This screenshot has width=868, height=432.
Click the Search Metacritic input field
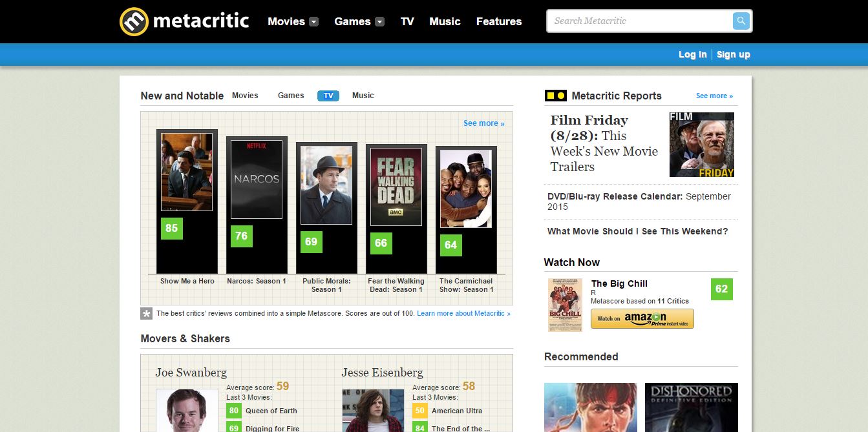coord(640,21)
